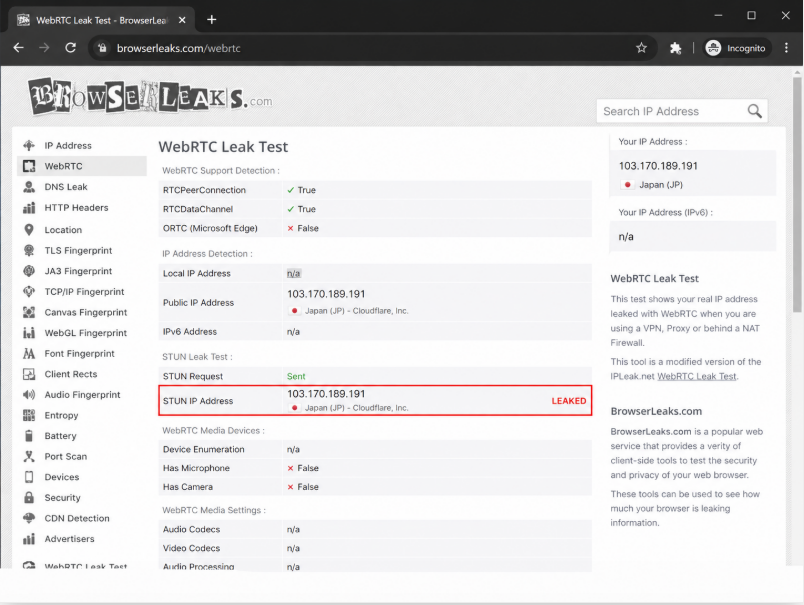Click the red LEAKED label
This screenshot has height=605, width=804.
point(569,401)
